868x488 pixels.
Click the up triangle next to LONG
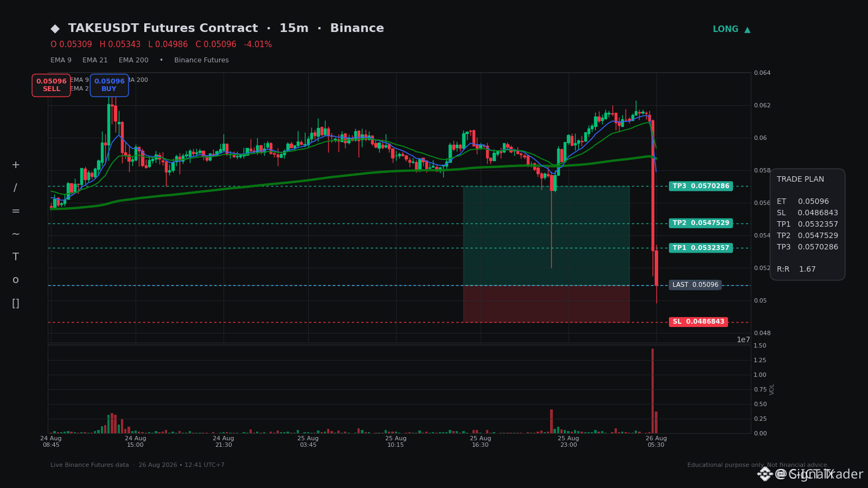(x=748, y=30)
